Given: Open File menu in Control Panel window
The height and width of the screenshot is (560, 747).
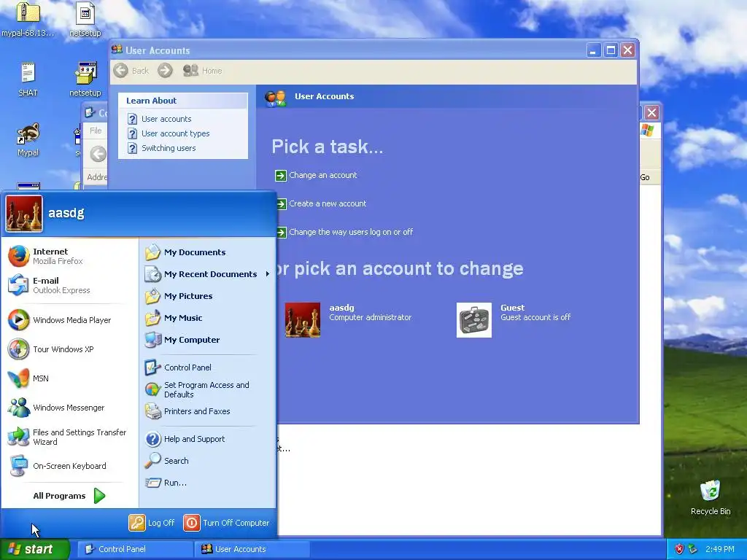Looking at the screenshot, I should (96, 131).
